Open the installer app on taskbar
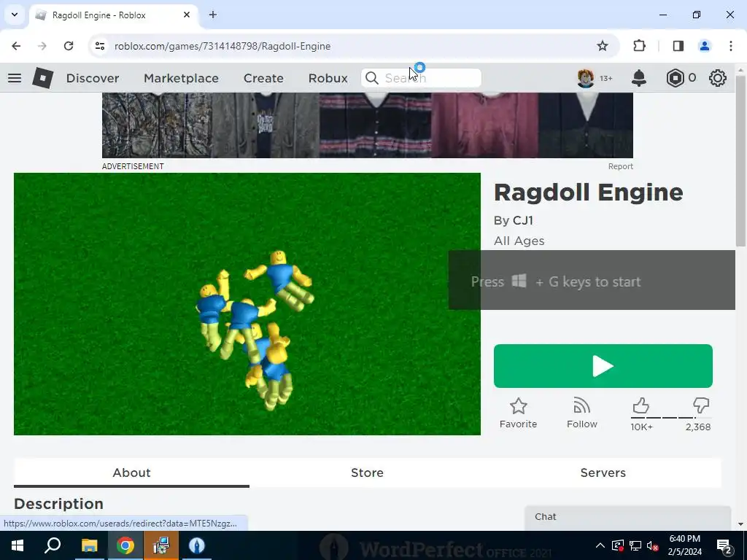The image size is (747, 560). [161, 545]
